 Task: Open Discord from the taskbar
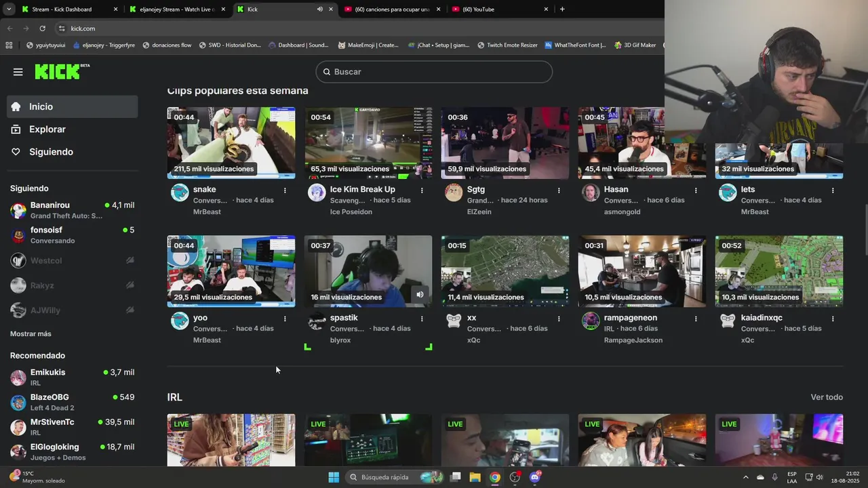pyautogui.click(x=535, y=477)
